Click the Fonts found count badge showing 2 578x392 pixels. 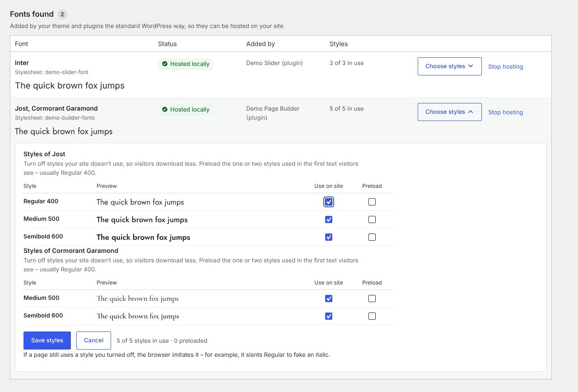pyautogui.click(x=62, y=14)
